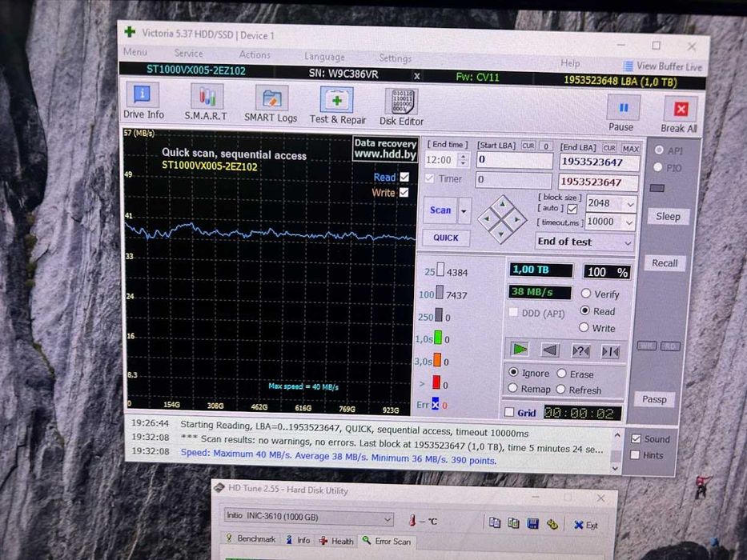747x560 pixels.
Task: Toggle the Sound checkbox
Action: click(636, 438)
